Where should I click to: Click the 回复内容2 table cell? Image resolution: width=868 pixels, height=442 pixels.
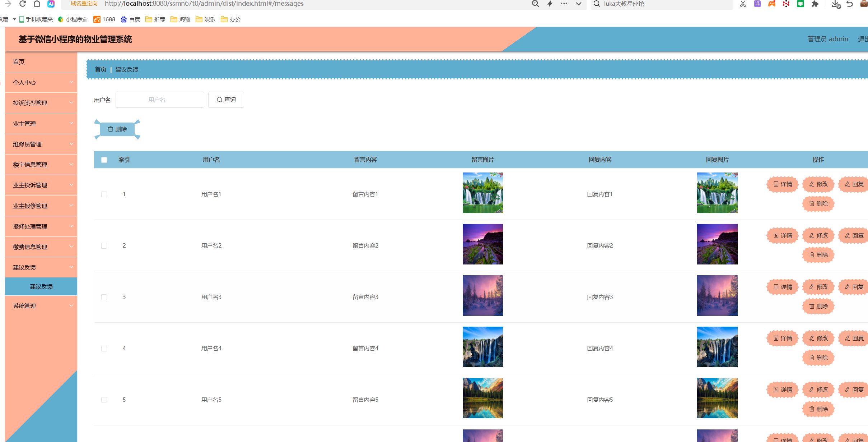coord(600,246)
